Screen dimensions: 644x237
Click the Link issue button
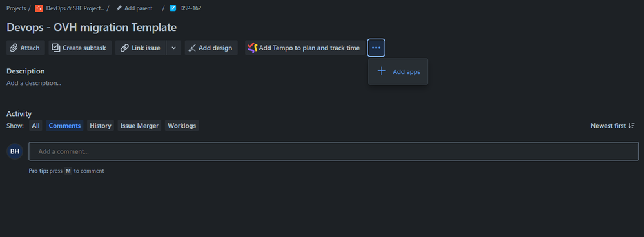coord(141,48)
